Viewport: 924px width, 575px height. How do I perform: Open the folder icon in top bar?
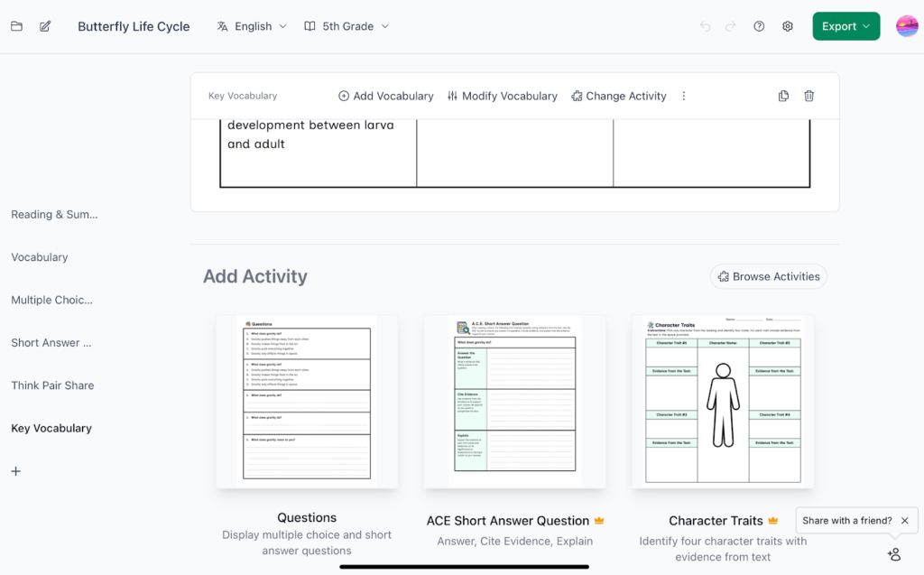pos(16,26)
